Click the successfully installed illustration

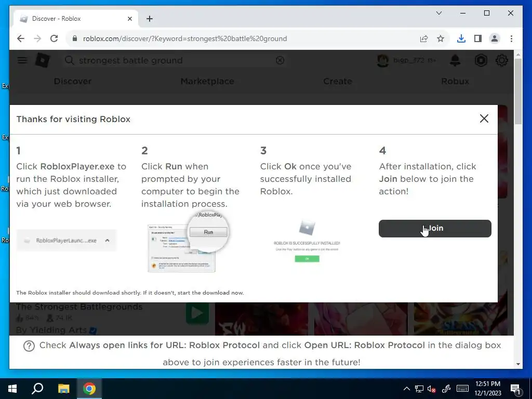(307, 241)
